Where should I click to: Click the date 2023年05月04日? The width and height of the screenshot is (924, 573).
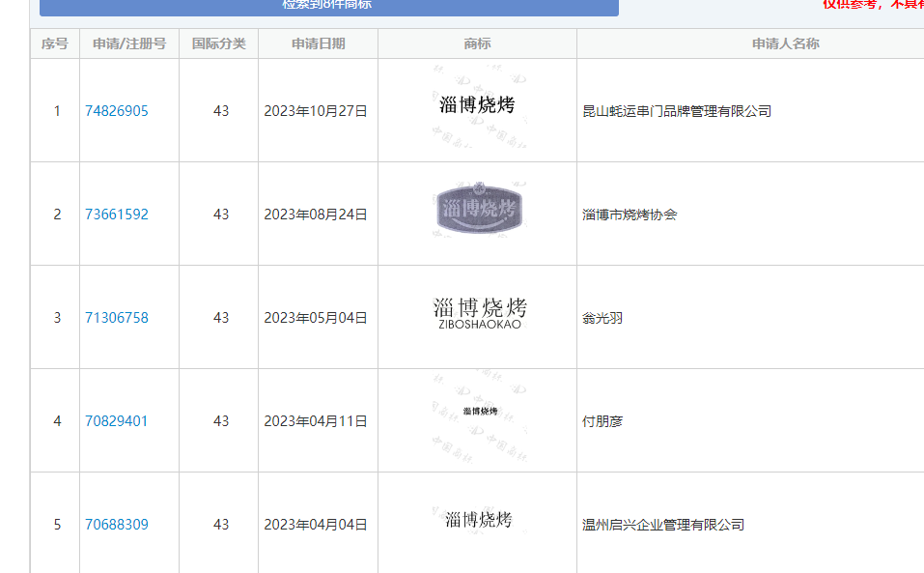coord(316,318)
